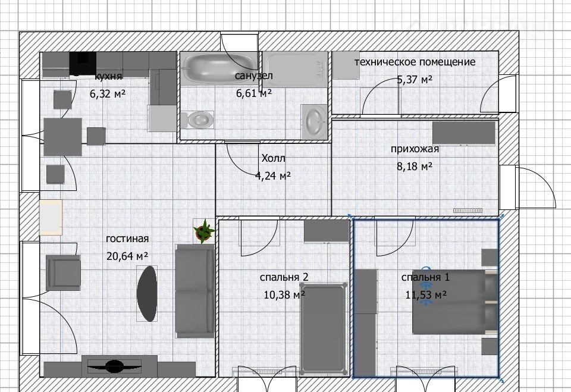Click the Холл 4,24 м² room label
The image size is (571, 392).
click(273, 167)
